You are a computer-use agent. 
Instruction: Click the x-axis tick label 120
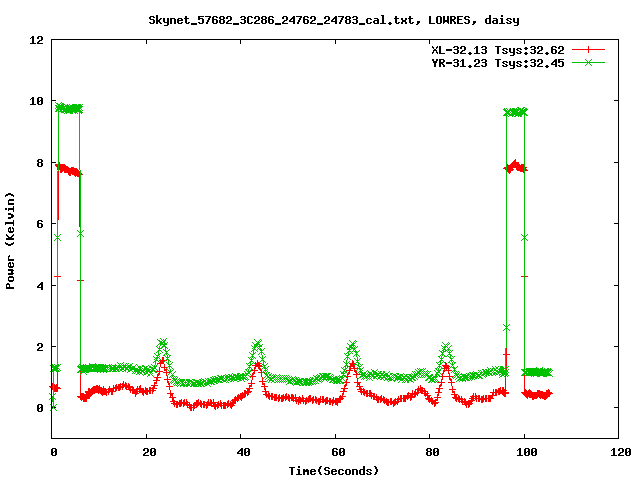621,452
